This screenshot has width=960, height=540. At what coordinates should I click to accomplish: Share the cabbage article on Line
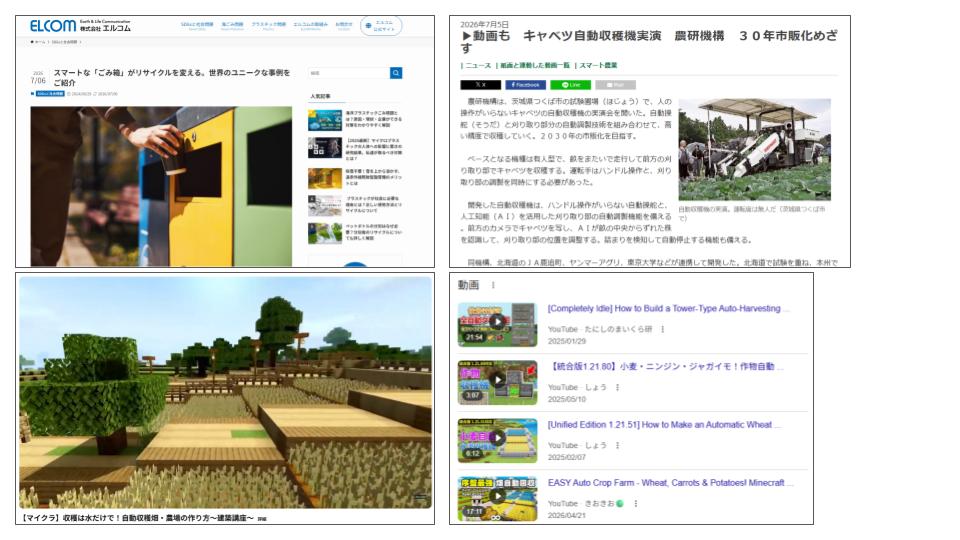tap(570, 85)
